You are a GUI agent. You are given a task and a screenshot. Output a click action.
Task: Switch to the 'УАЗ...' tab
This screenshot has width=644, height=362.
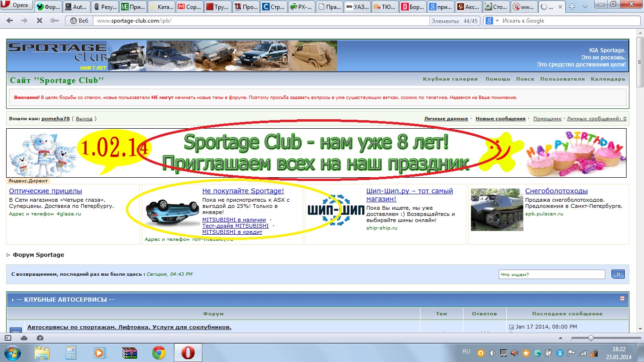pyautogui.click(x=357, y=7)
